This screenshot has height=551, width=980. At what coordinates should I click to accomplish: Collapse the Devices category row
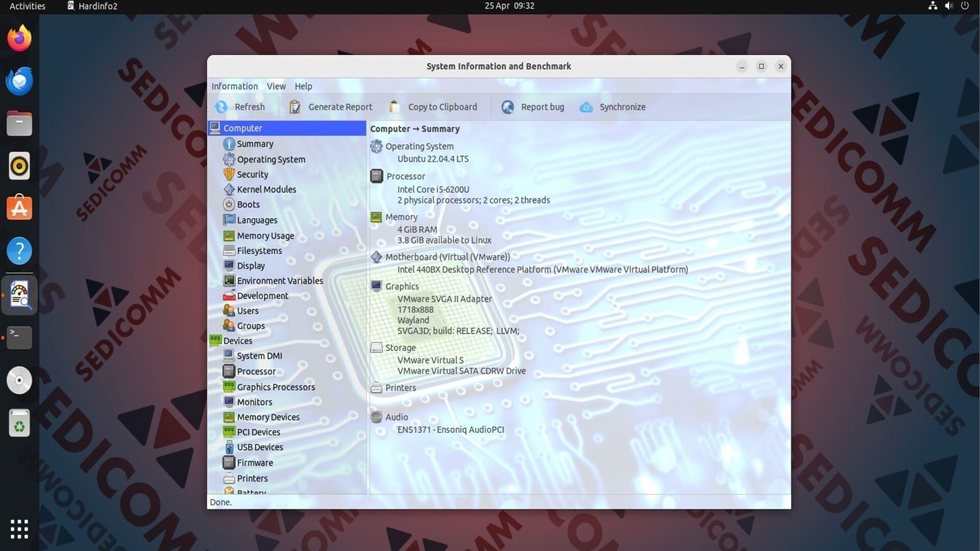point(237,341)
